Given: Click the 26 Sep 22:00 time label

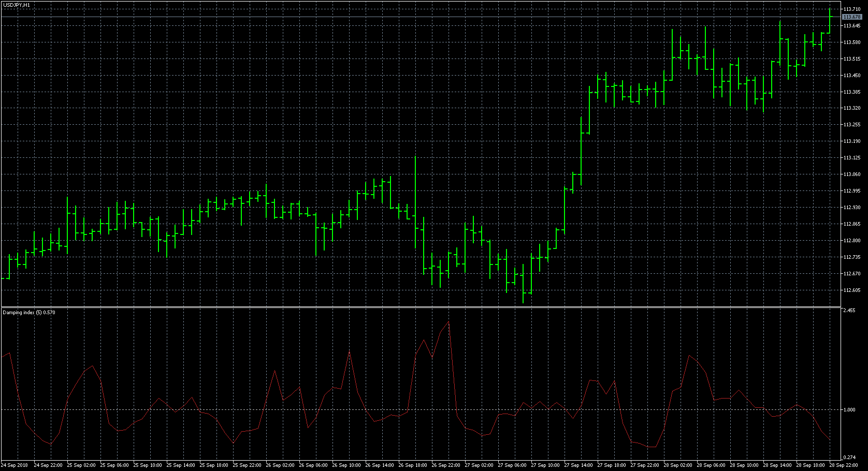Looking at the screenshot, I should [x=446, y=465].
